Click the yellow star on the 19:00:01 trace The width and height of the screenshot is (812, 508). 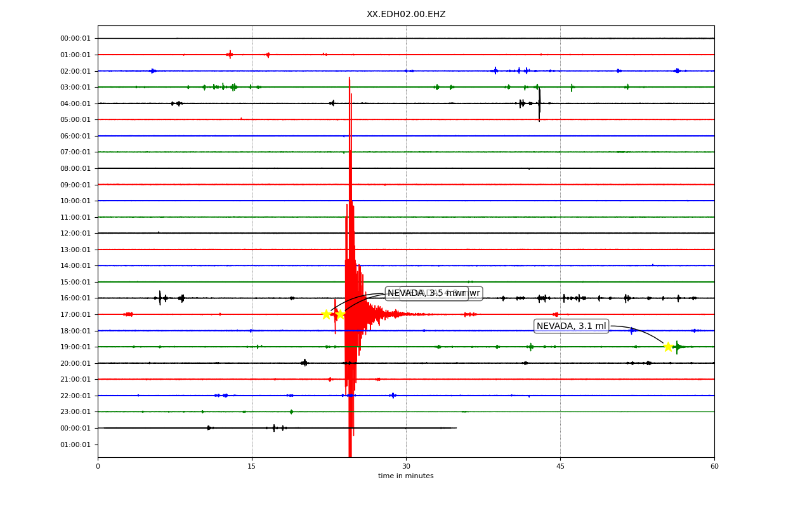click(668, 347)
